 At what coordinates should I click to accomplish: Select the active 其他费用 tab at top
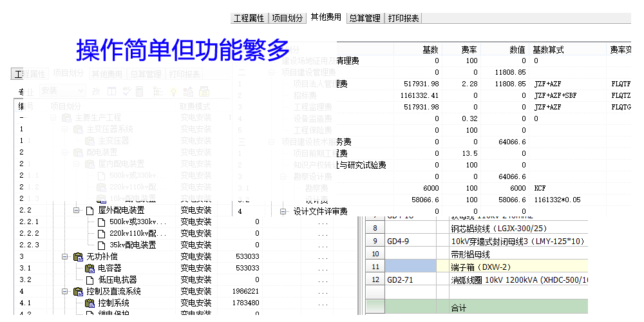[x=326, y=17]
